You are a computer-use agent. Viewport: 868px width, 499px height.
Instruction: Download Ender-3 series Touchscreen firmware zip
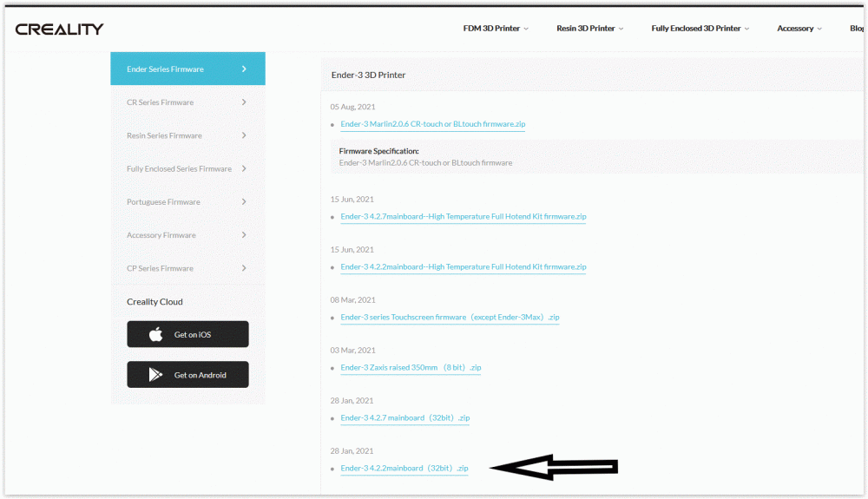(450, 317)
